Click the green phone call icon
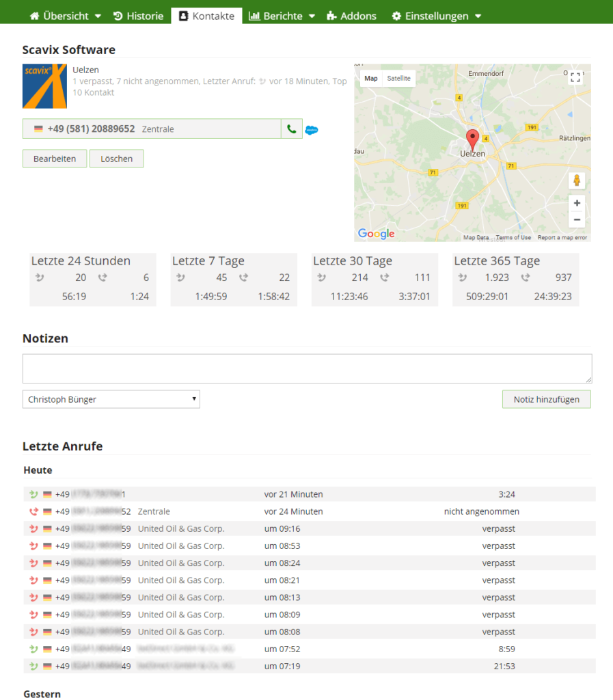The image size is (613, 700). coord(292,129)
